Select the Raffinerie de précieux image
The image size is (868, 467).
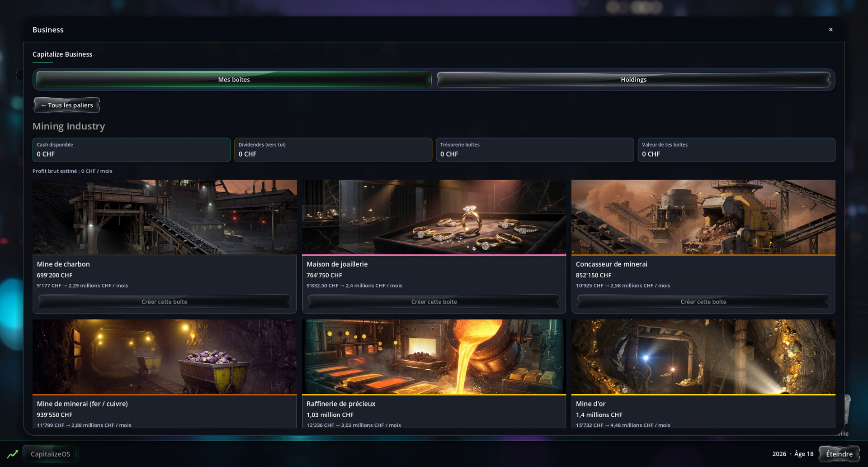coord(434,357)
